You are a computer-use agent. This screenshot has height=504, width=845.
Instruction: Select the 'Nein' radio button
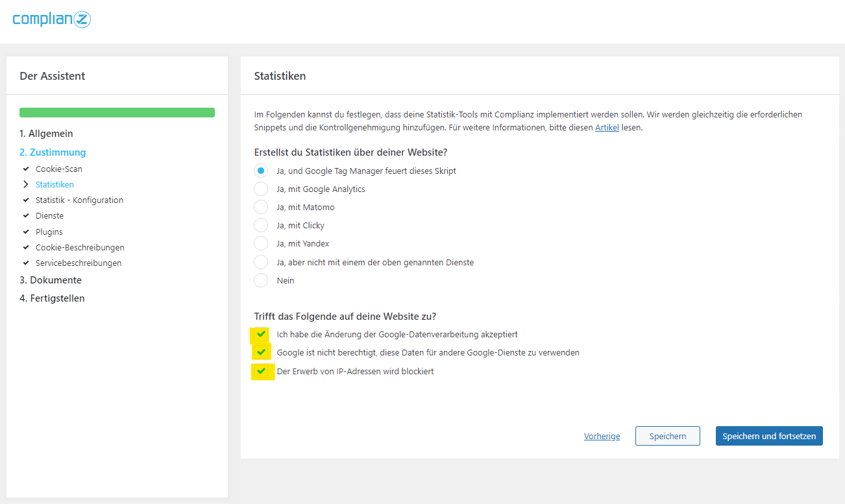(261, 280)
